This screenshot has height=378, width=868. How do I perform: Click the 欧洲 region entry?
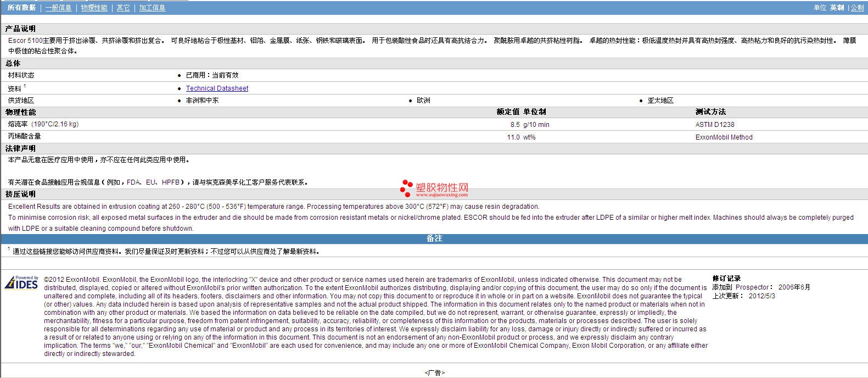(x=423, y=101)
